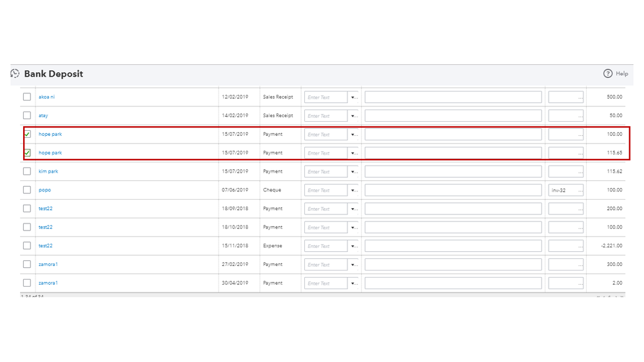Click the atay customer link

(x=43, y=116)
